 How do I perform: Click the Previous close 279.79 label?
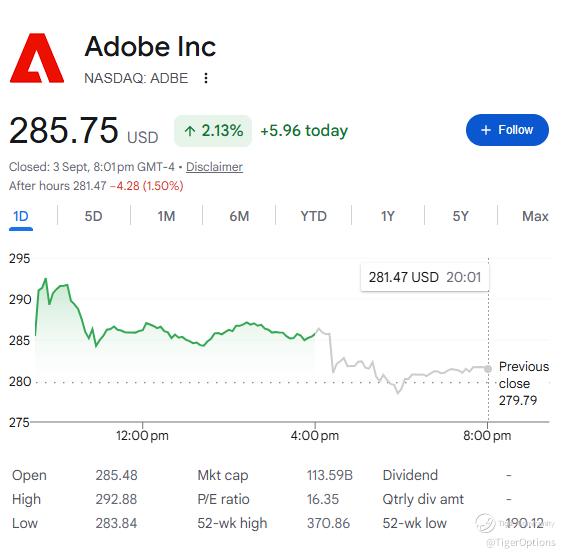click(x=523, y=383)
